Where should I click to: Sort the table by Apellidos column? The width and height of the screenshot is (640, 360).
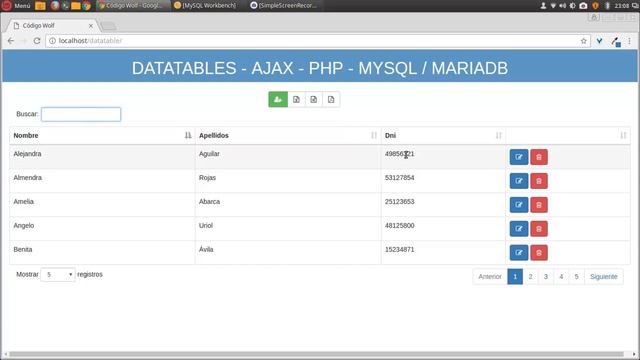[288, 136]
